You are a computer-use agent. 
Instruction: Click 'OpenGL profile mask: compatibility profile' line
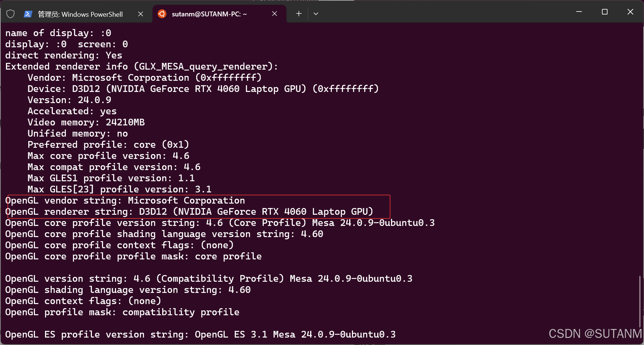pos(122,312)
